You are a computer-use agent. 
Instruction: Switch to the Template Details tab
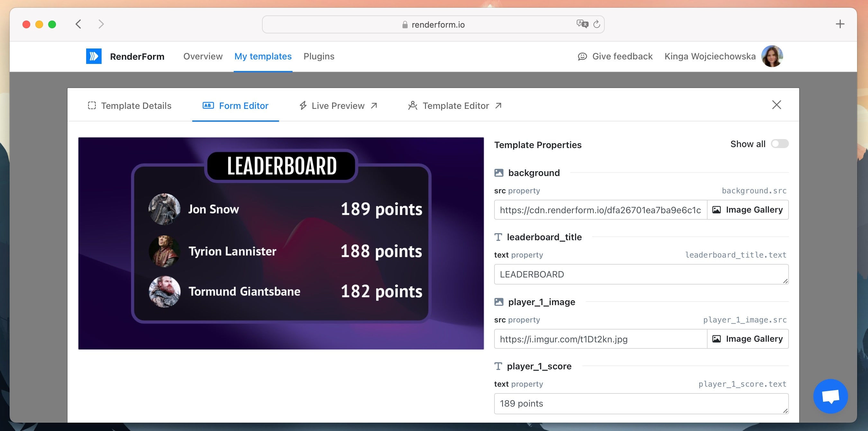click(129, 105)
